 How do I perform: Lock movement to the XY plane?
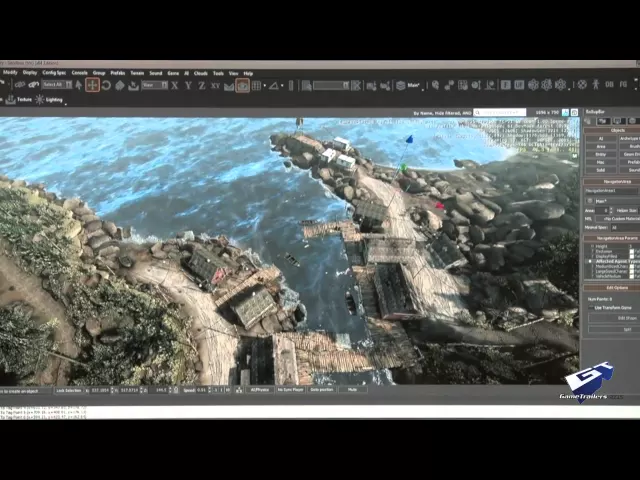coord(215,85)
